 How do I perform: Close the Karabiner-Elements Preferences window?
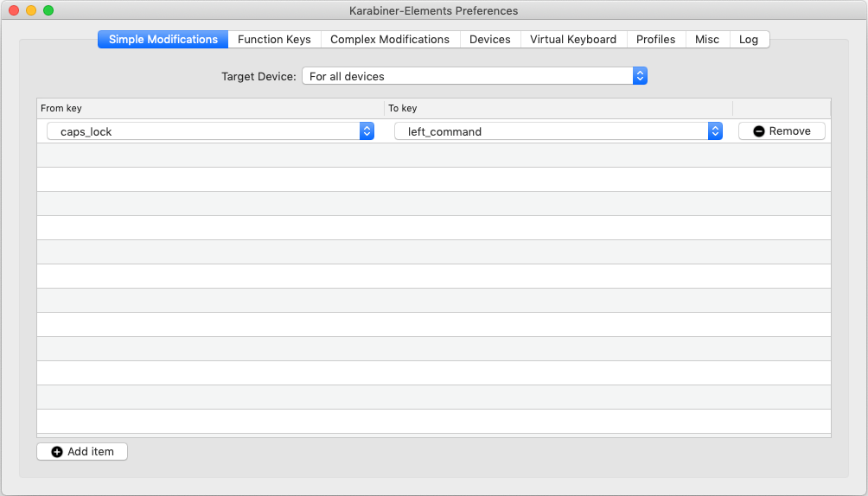14,10
